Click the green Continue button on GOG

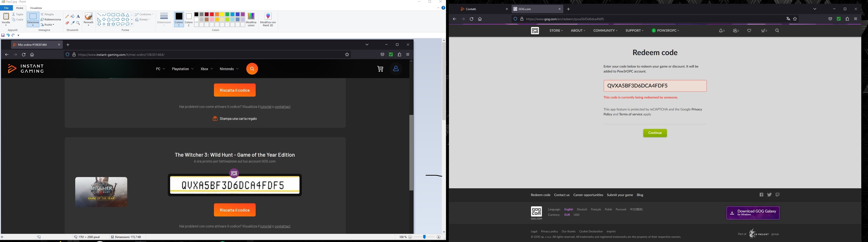coord(655,133)
